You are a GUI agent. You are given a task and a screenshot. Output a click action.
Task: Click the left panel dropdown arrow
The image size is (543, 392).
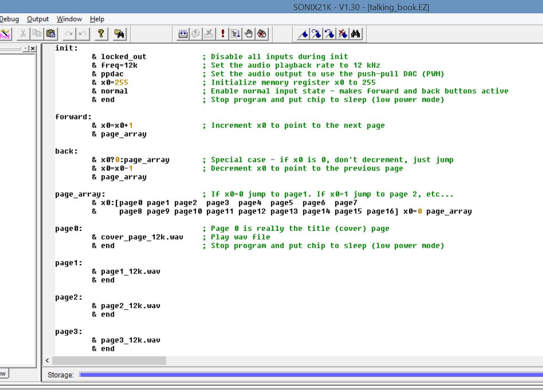pos(26,49)
